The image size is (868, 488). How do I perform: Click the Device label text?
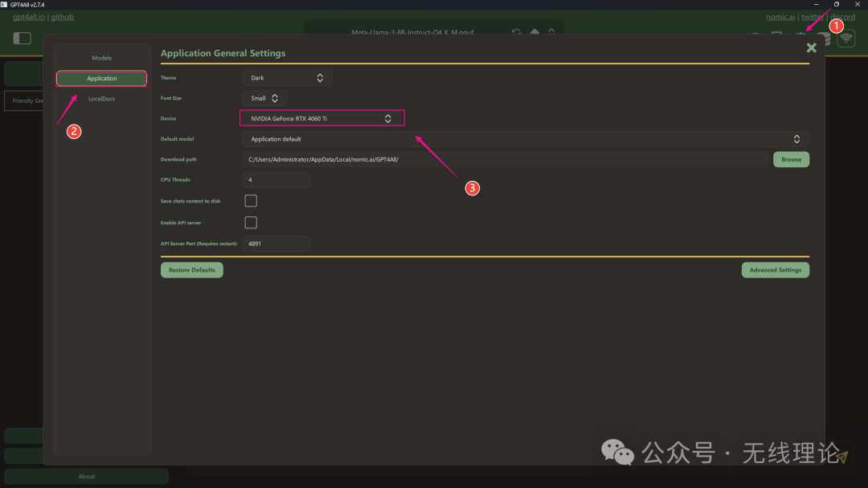click(168, 118)
